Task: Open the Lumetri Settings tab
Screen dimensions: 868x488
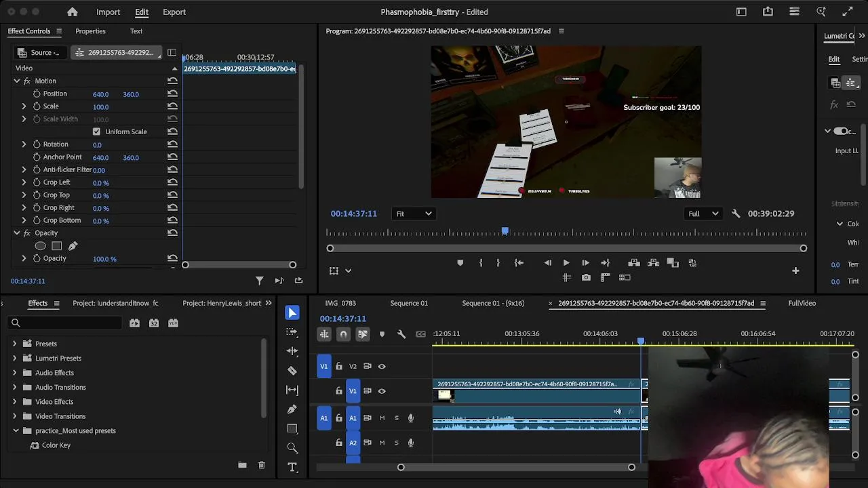Action: pos(859,59)
